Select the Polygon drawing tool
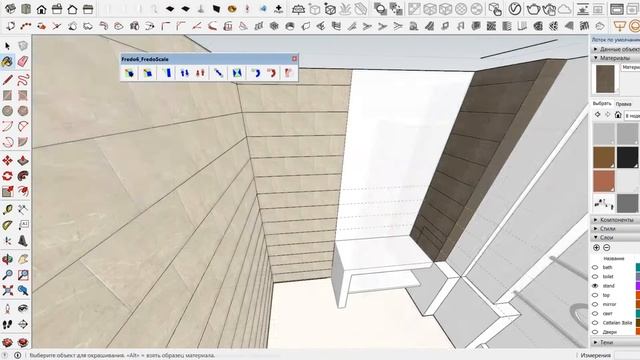This screenshot has width=640, height=360. pos(23,111)
